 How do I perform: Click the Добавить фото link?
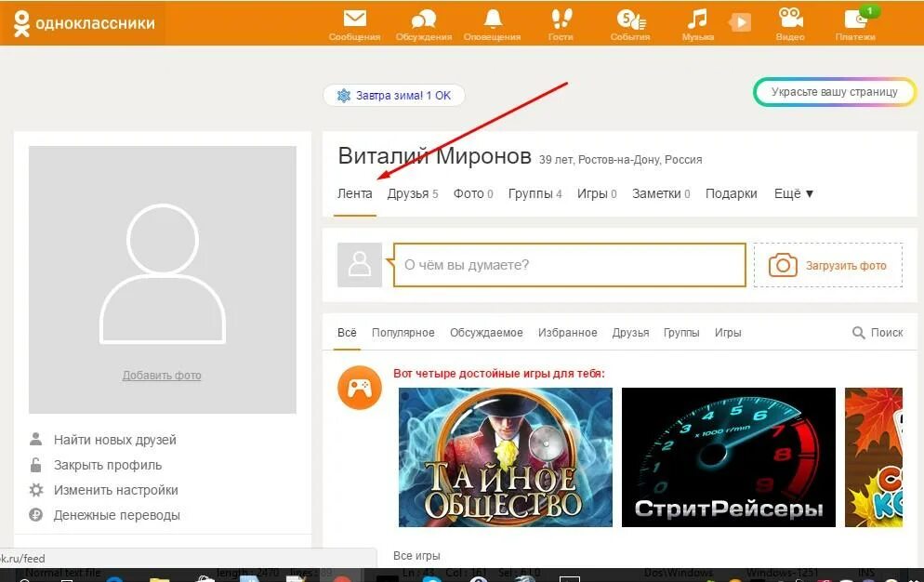pyautogui.click(x=162, y=375)
